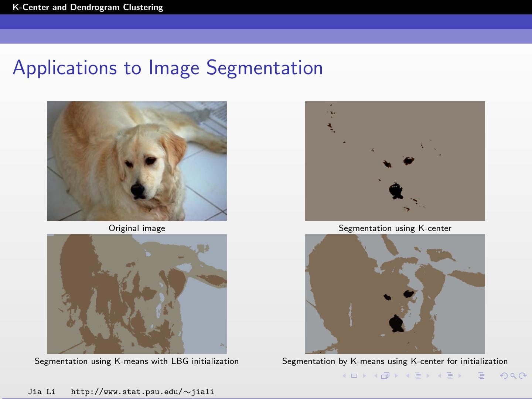The width and height of the screenshot is (532, 399).
Task: Click the slide title Applications to Image Segmentation
Action: tap(168, 68)
